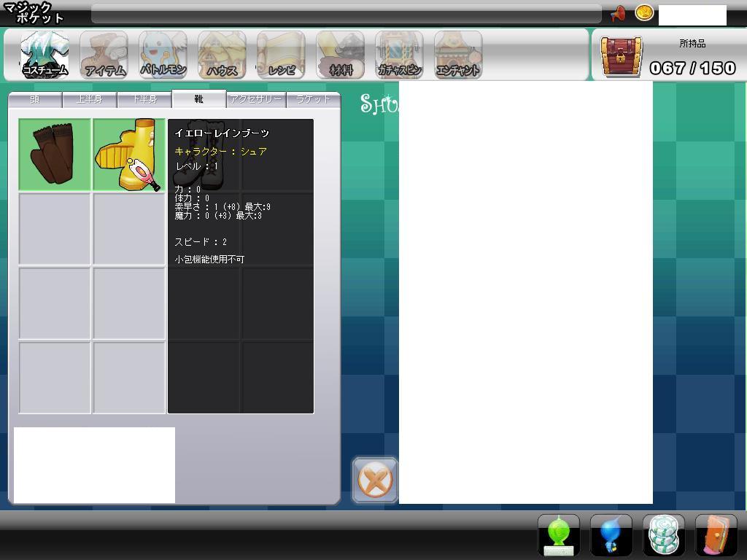Switch to the 下半身 lower body tab

(x=144, y=99)
